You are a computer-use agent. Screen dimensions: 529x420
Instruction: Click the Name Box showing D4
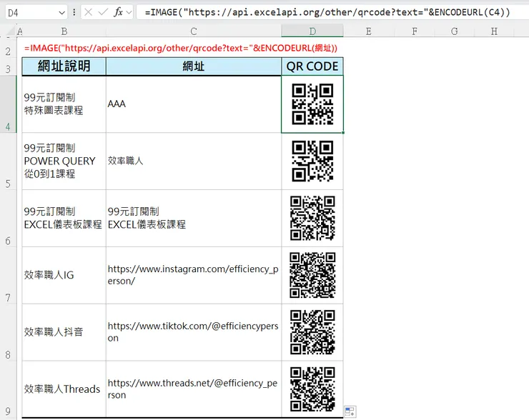tap(36, 13)
